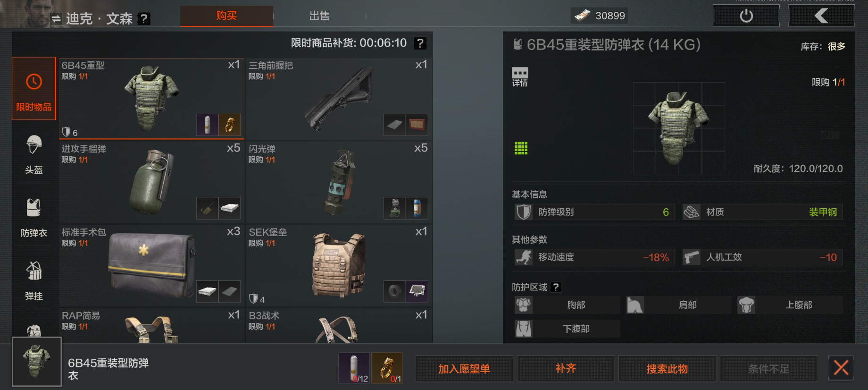Viewport: 868px width, 390px height.
Task: Click question mark next to 防护区域
Action: coord(556,287)
